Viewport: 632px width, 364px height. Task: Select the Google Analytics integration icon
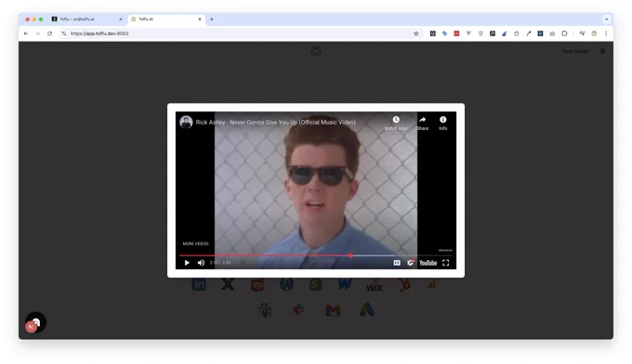point(431,284)
